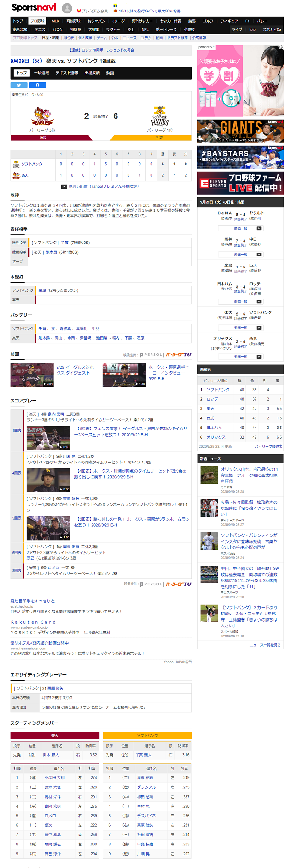Play 見逃し配信 video icon link
Screen dimensions: 302x868
pyautogui.click(x=64, y=186)
